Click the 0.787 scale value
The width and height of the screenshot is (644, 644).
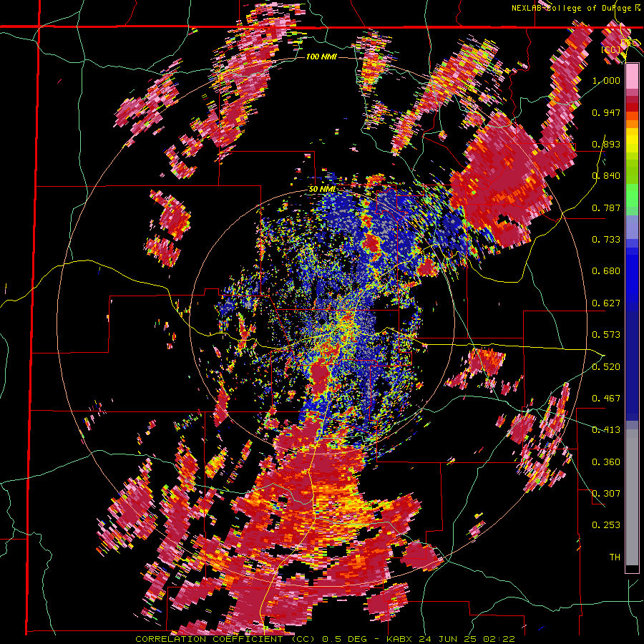pos(606,208)
